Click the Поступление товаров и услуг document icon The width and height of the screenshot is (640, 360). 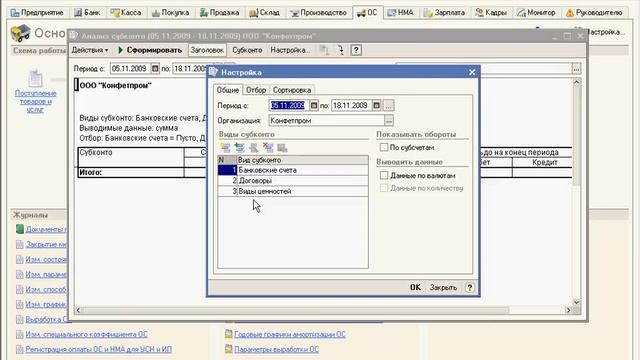[x=35, y=78]
